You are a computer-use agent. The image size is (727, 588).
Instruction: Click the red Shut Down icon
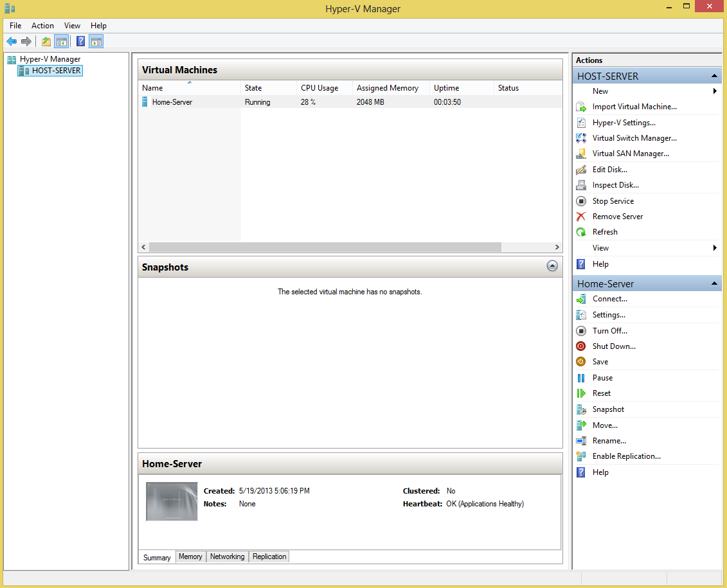point(581,346)
